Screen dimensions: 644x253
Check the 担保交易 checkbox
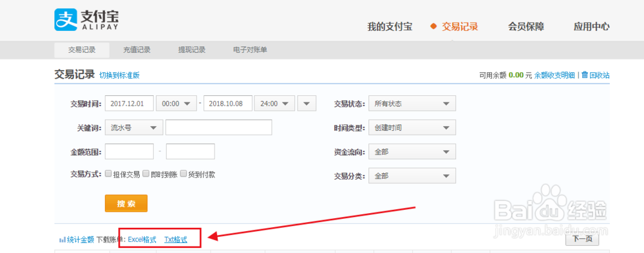[x=108, y=173]
